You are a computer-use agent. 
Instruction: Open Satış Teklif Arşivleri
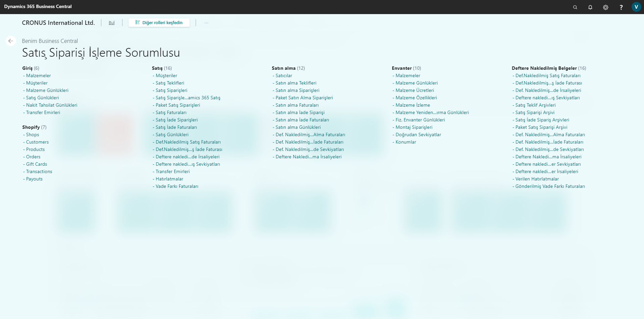[x=536, y=105]
